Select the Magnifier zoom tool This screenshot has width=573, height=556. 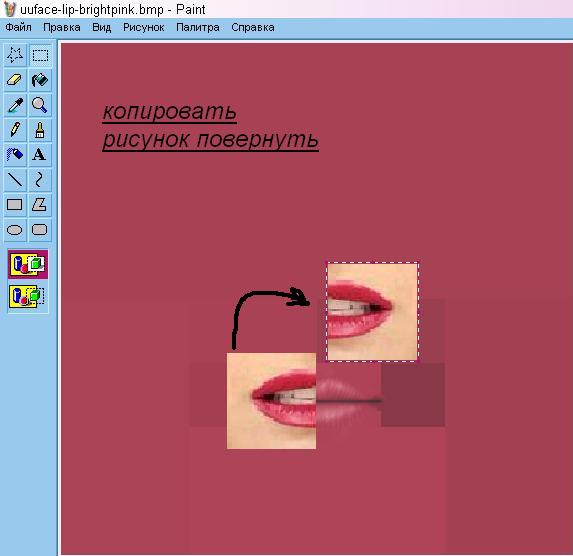tap(40, 105)
